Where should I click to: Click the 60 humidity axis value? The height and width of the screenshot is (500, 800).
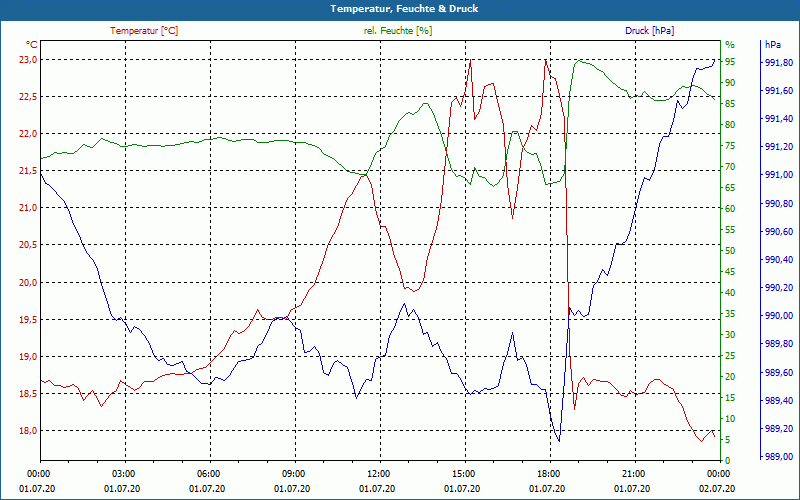[x=730, y=208]
